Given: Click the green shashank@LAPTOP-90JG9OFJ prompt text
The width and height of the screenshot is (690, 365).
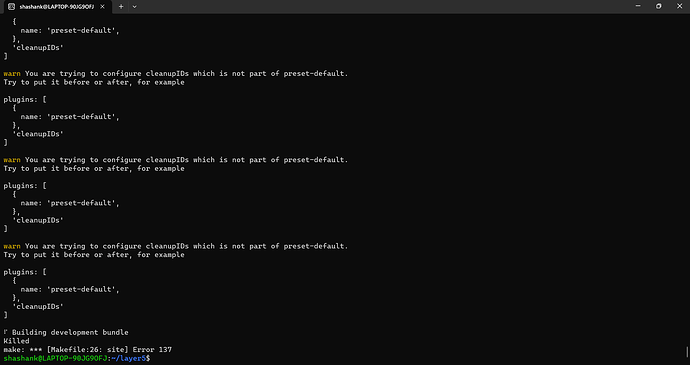Looking at the screenshot, I should coord(55,358).
